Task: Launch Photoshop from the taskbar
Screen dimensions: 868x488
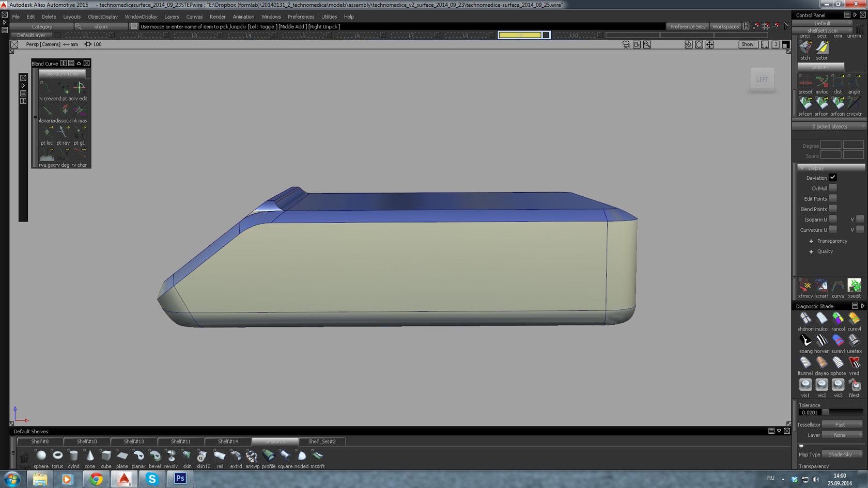Action: (x=180, y=479)
